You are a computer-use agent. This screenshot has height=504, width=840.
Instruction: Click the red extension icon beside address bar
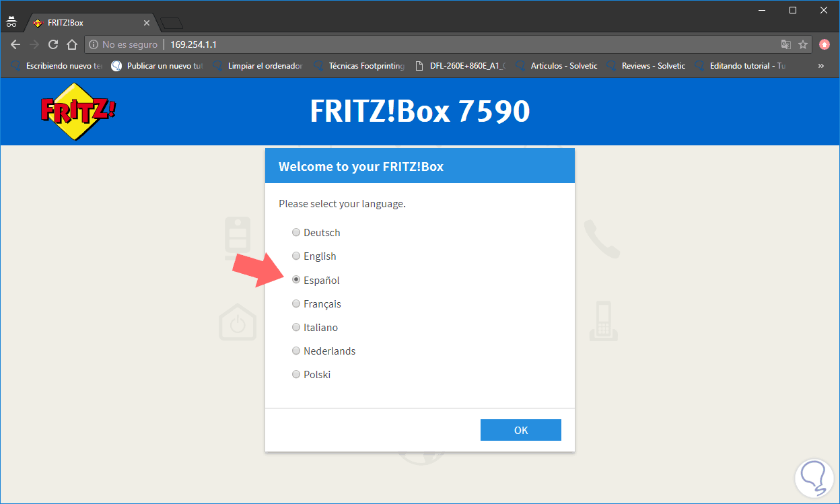[x=825, y=44]
